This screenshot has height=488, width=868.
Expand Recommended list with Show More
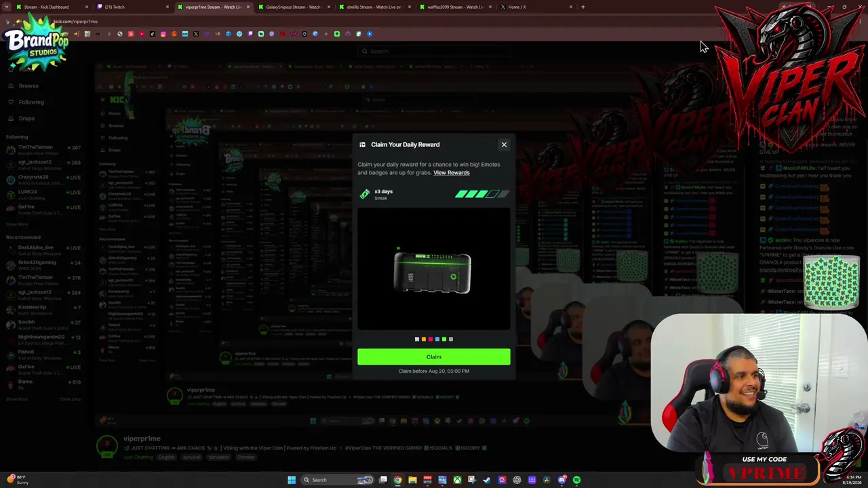17,399
